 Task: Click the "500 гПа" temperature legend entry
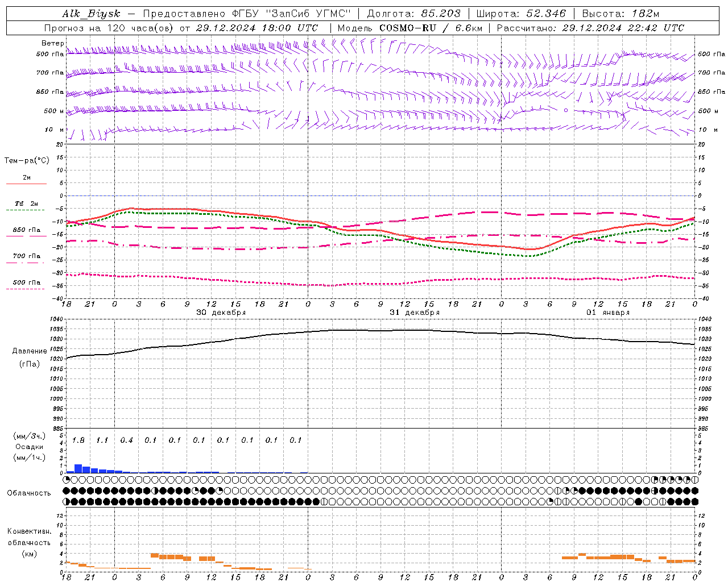pyautogui.click(x=27, y=282)
